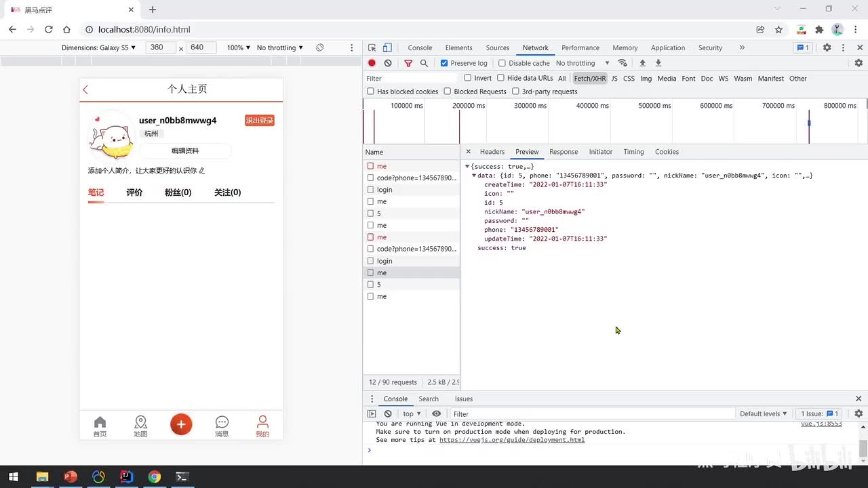Open the Dimensions Galaxy S5 dropdown
Viewport: 868px width, 488px height.
coord(99,47)
